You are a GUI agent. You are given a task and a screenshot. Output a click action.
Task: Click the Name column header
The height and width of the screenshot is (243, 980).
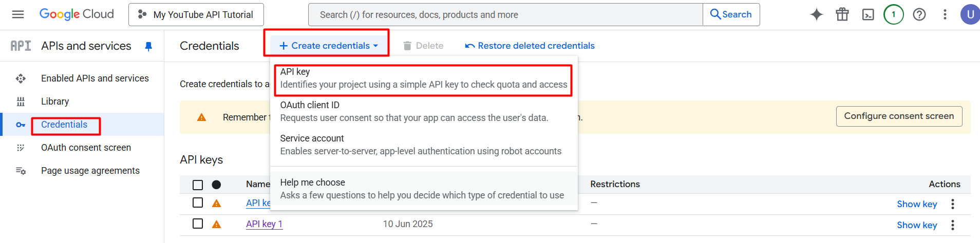258,184
